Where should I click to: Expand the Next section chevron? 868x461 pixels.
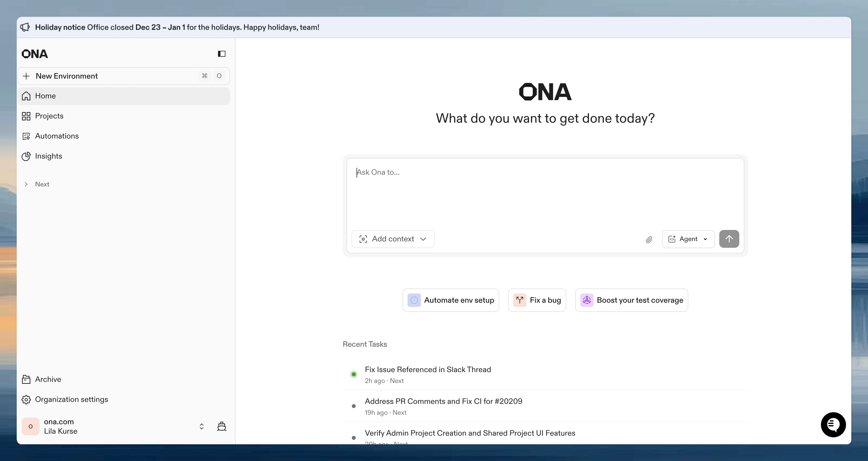pyautogui.click(x=26, y=184)
